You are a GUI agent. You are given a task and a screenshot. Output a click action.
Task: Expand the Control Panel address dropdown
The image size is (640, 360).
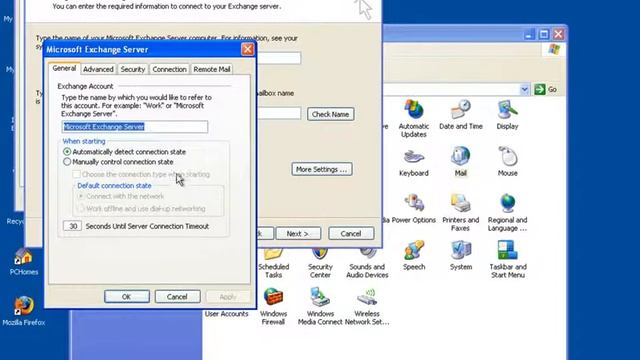tap(524, 89)
